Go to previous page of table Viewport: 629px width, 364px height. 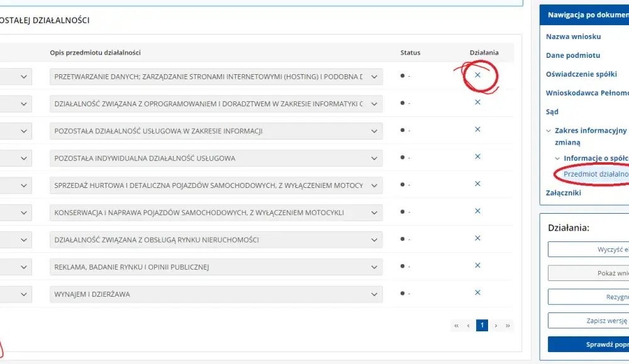468,326
